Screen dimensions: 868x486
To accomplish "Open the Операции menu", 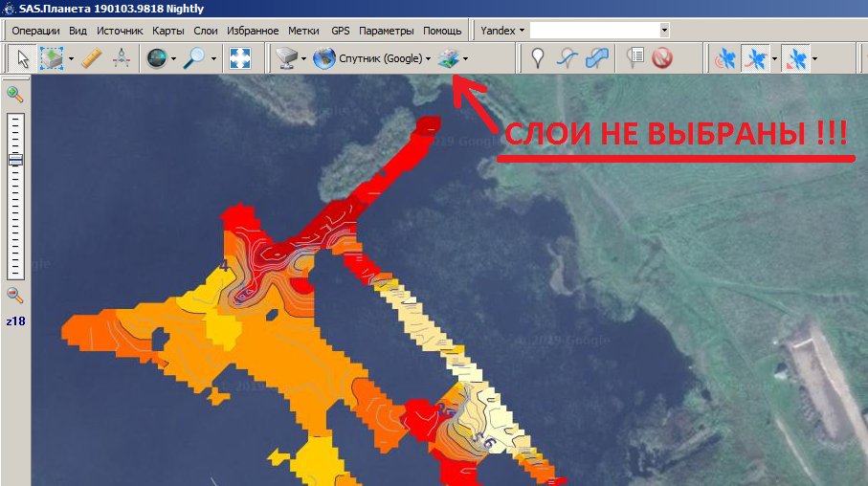I will pos(35,31).
